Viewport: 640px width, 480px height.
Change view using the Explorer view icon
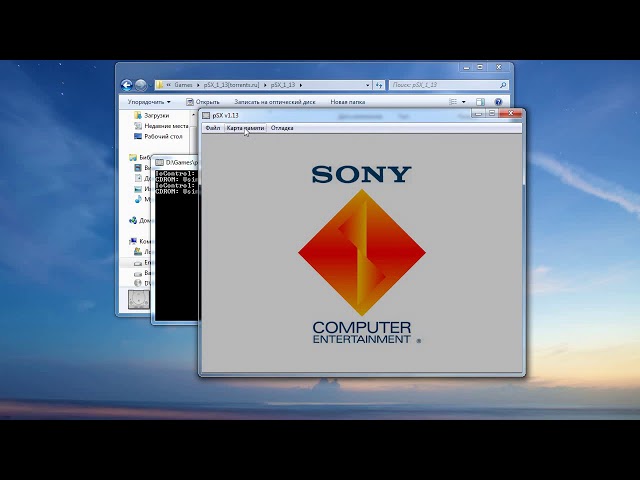click(x=453, y=102)
